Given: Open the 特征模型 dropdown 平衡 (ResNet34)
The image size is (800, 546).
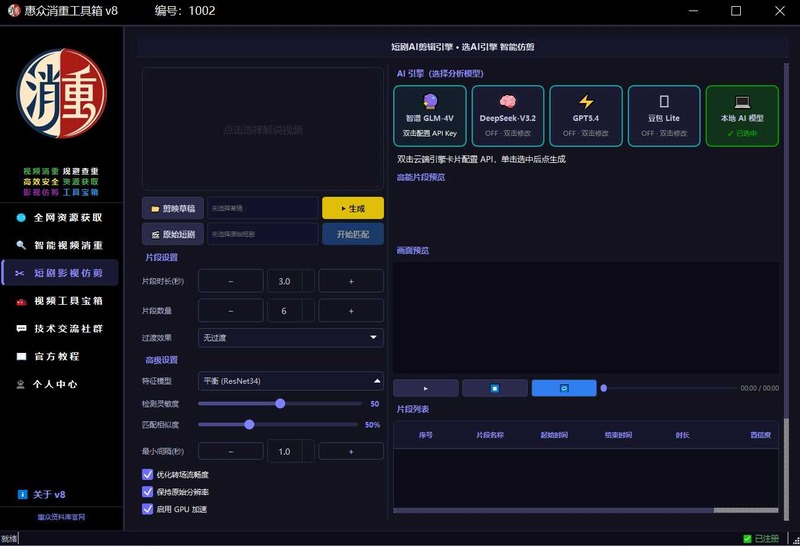Looking at the screenshot, I should [x=290, y=381].
